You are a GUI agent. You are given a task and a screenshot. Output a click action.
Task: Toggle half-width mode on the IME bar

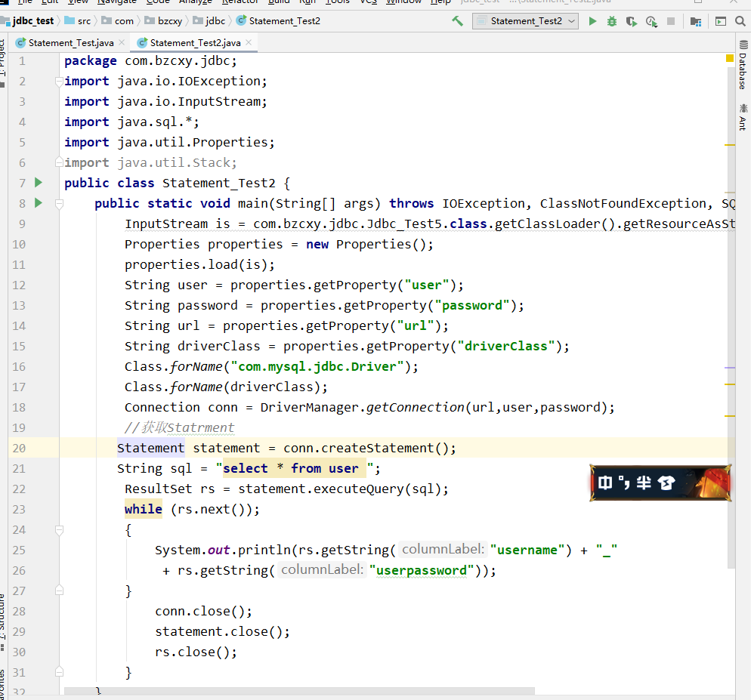point(644,483)
